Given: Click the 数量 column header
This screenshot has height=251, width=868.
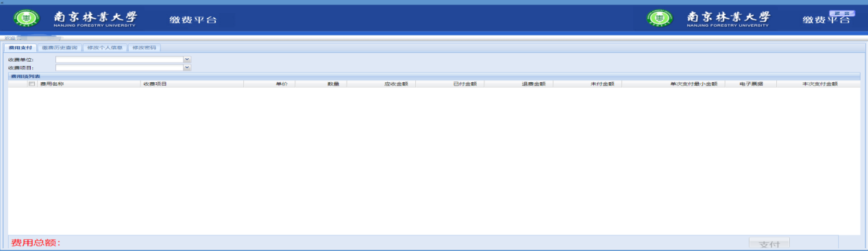Looking at the screenshot, I should (x=321, y=84).
